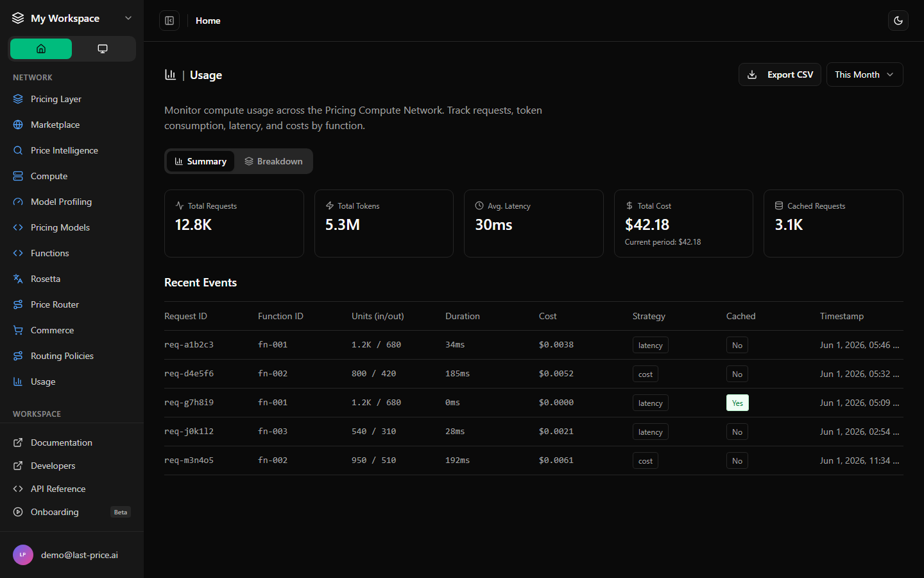This screenshot has height=578, width=924.
Task: Click the download icon in Export CSV
Action: point(752,74)
